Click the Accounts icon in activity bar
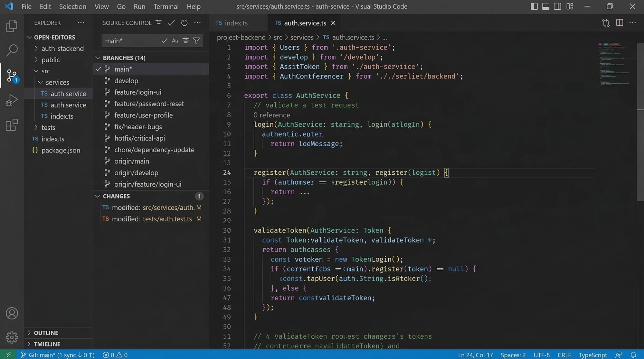The width and height of the screenshot is (644, 359). tap(12, 313)
